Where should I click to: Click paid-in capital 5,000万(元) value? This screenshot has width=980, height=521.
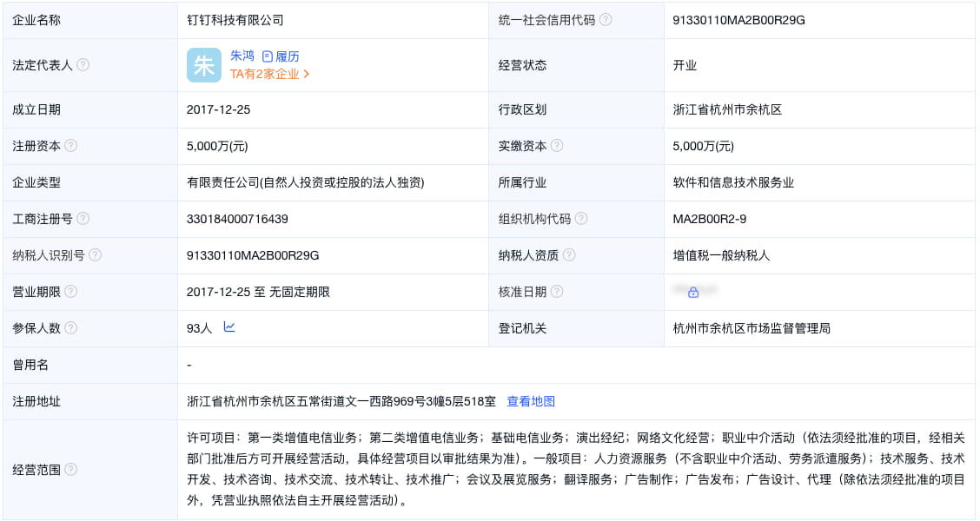pyautogui.click(x=703, y=146)
